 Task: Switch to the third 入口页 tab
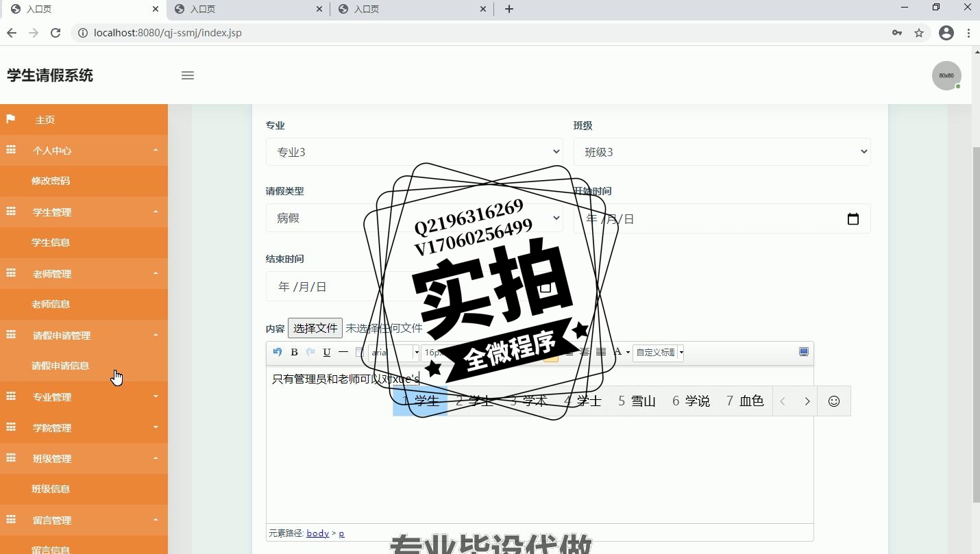click(412, 9)
